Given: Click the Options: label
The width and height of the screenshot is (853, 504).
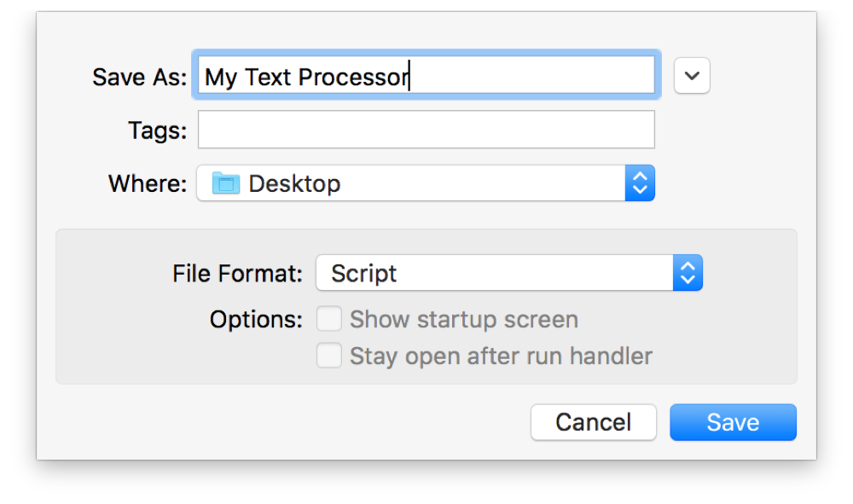Looking at the screenshot, I should tap(256, 320).
